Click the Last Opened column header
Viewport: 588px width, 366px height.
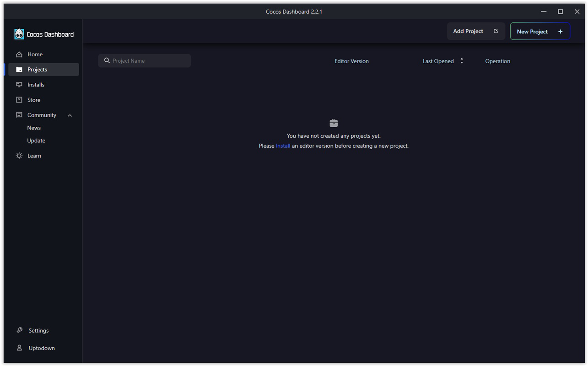[438, 61]
